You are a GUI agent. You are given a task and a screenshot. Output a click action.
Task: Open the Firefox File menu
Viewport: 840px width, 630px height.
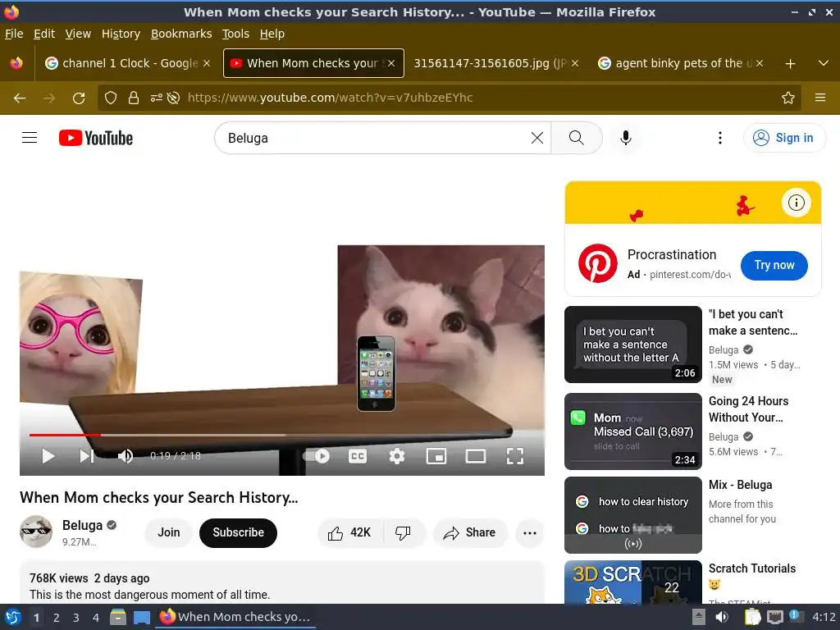pyautogui.click(x=14, y=34)
